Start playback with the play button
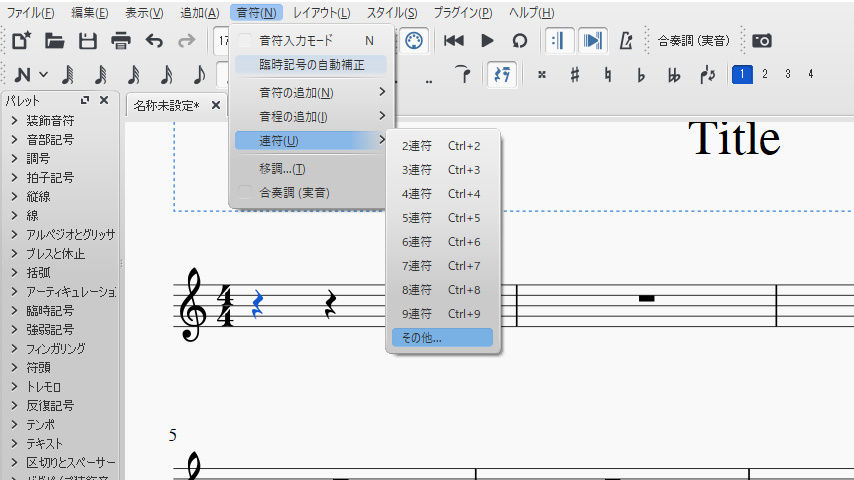This screenshot has height=480, width=854. coord(487,41)
